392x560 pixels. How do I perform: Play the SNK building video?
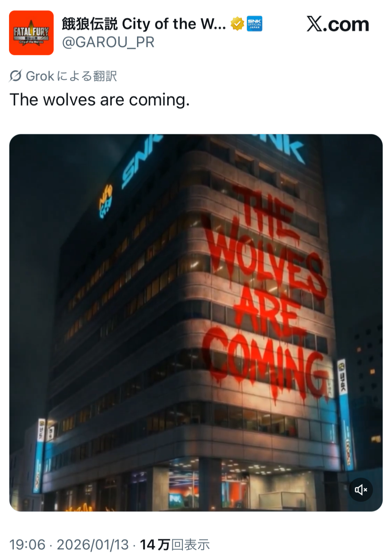click(196, 323)
